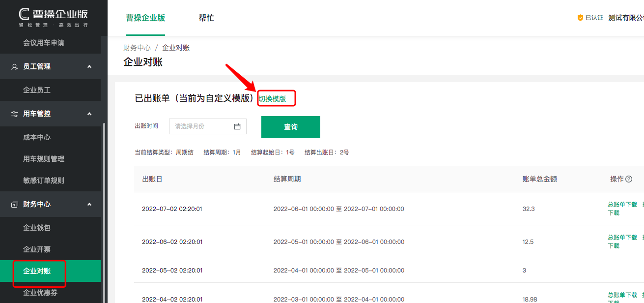Click the 账单总金额 column header
The image size is (644, 303).
pyautogui.click(x=540, y=179)
